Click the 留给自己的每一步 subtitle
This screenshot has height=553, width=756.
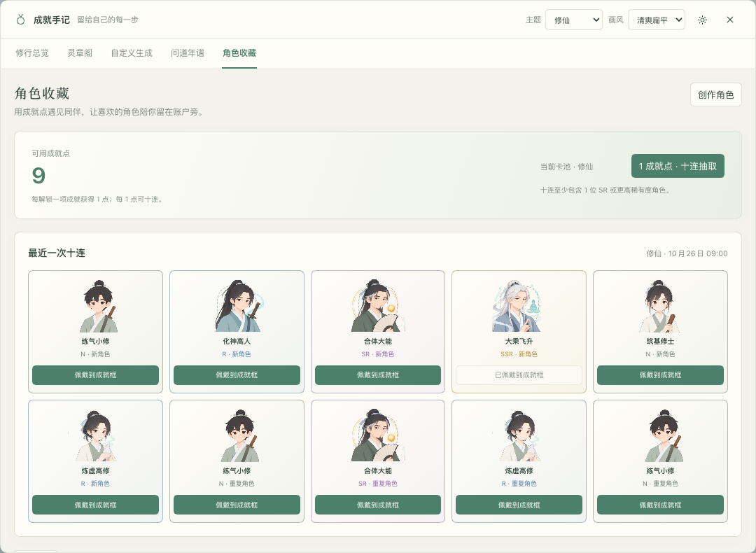[108, 20]
